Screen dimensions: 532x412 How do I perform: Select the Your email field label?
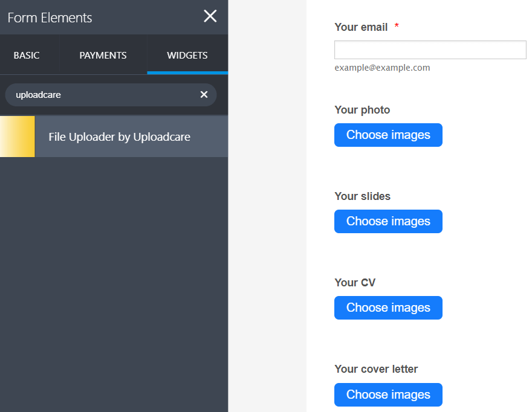tap(360, 27)
